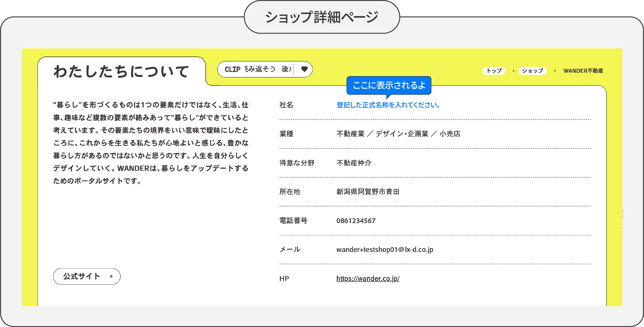Click the email address wander+testshop01@lx-d.co.jp
The height and width of the screenshot is (327, 644).
[x=384, y=249]
